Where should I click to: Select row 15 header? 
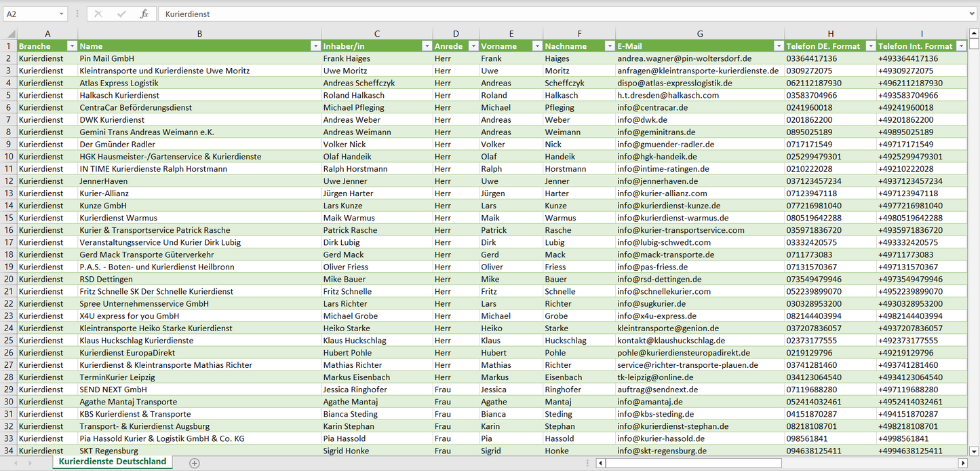9,218
